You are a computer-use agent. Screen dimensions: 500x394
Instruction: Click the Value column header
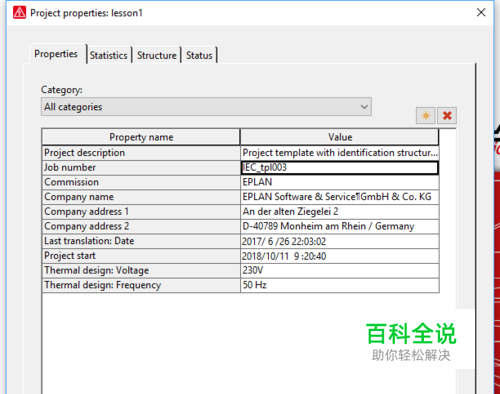point(340,137)
